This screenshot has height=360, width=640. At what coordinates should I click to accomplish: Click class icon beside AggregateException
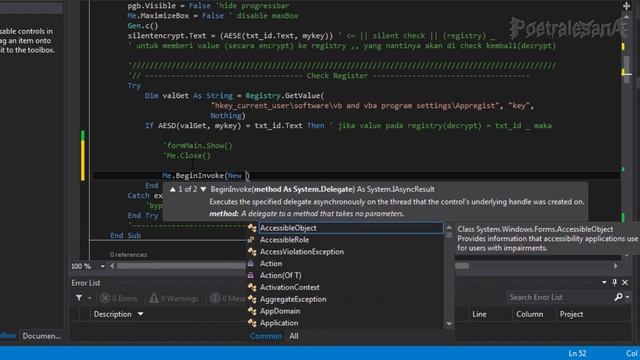252,299
